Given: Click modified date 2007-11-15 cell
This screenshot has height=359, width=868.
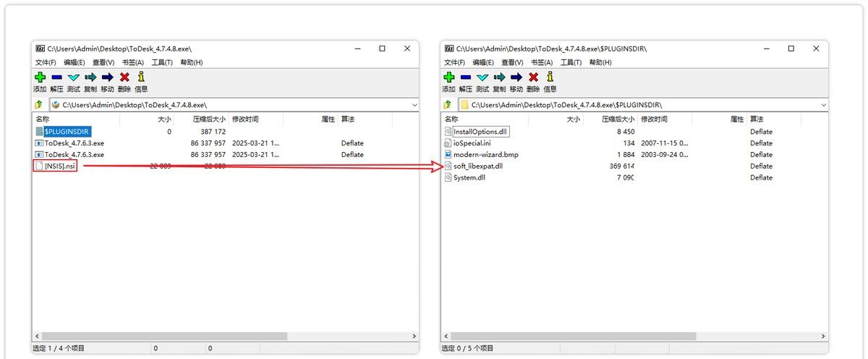Looking at the screenshot, I should coord(663,143).
